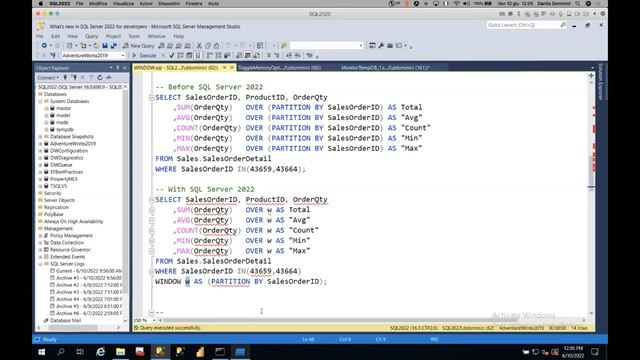Select the Archive #3 log entry
This screenshot has width=640, height=360.
point(89,292)
